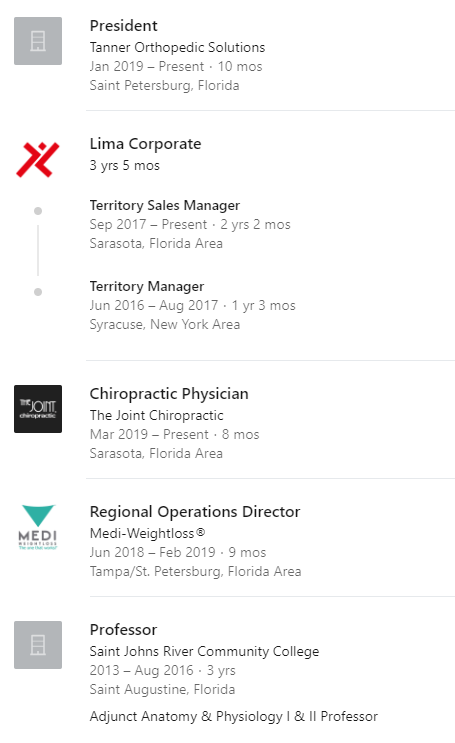This screenshot has width=455, height=743.
Task: Click the Tanner Orthopedic Solutions placeholder logo
Action: [x=38, y=41]
